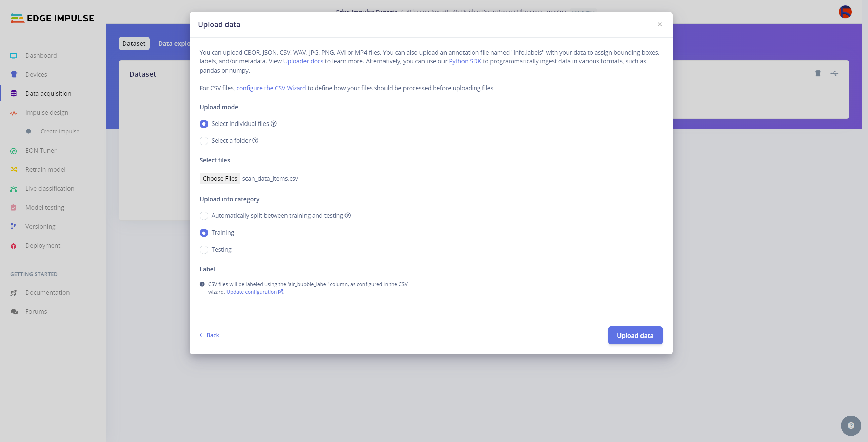The image size is (868, 442).
Task: Click the Data acquisition icon
Action: pos(14,93)
